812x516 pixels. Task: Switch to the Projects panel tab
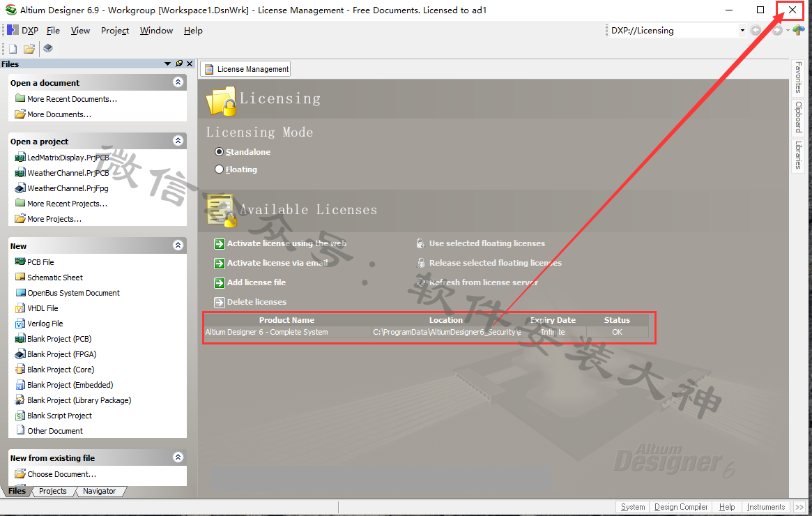(53, 491)
